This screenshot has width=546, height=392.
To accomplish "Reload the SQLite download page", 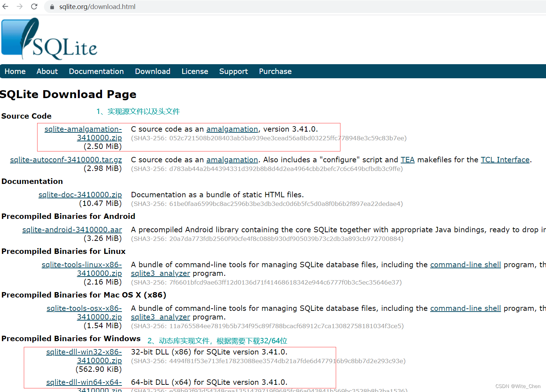I will tap(34, 6).
